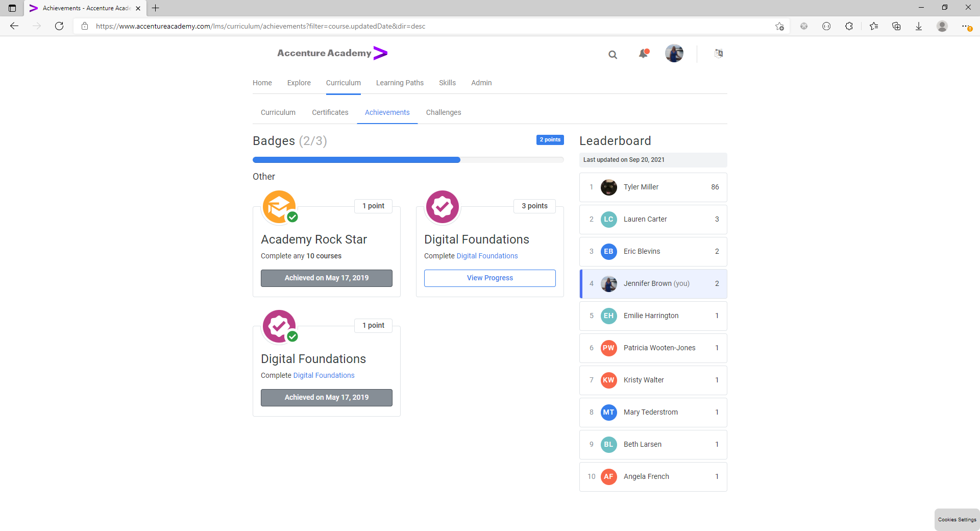Switch to the Certificates tab
The height and width of the screenshot is (531, 980).
[x=330, y=112]
